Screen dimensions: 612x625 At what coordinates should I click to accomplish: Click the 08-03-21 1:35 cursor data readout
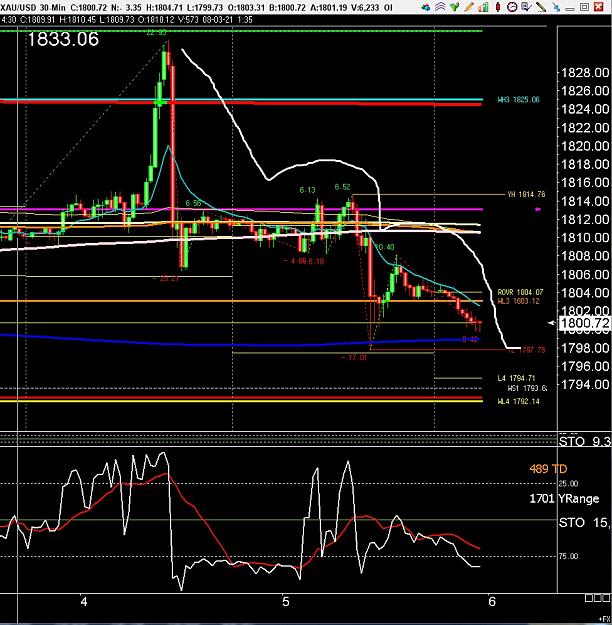227,20
